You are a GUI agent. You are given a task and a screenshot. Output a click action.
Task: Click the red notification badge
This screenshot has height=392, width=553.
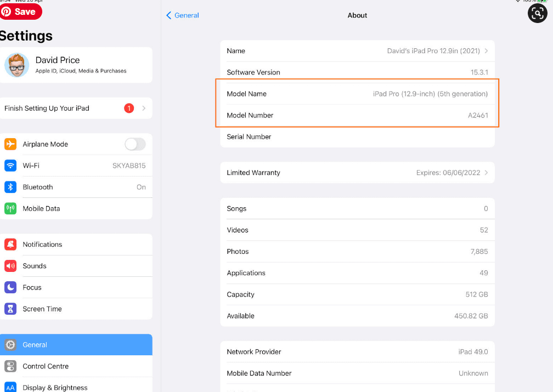tap(129, 108)
